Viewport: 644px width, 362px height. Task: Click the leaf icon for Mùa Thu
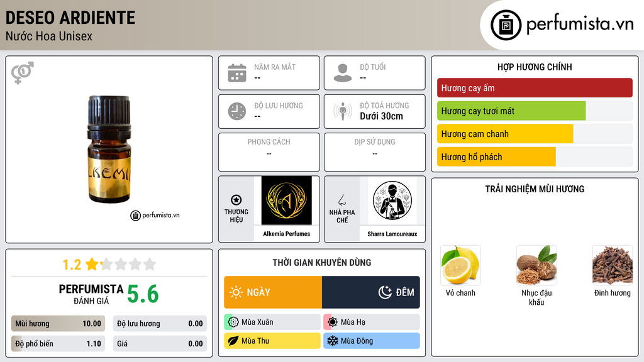(233, 341)
